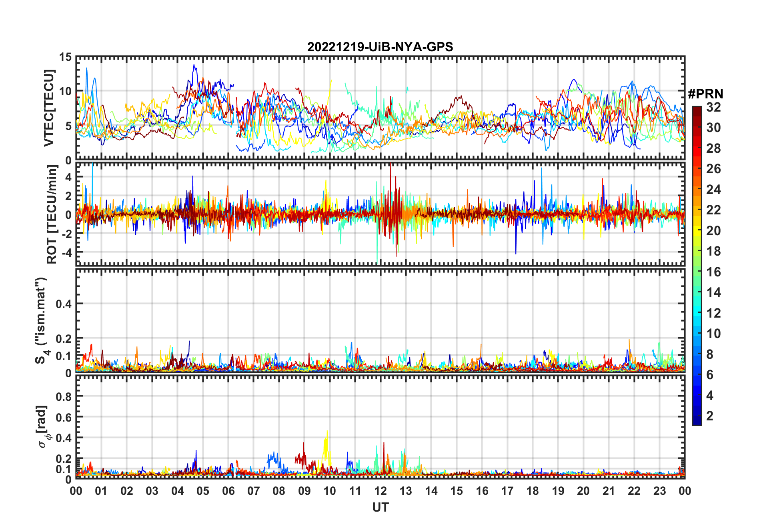This screenshot has height=532, width=761.
Task: Click colorbar tick label 10
Action: point(713,333)
